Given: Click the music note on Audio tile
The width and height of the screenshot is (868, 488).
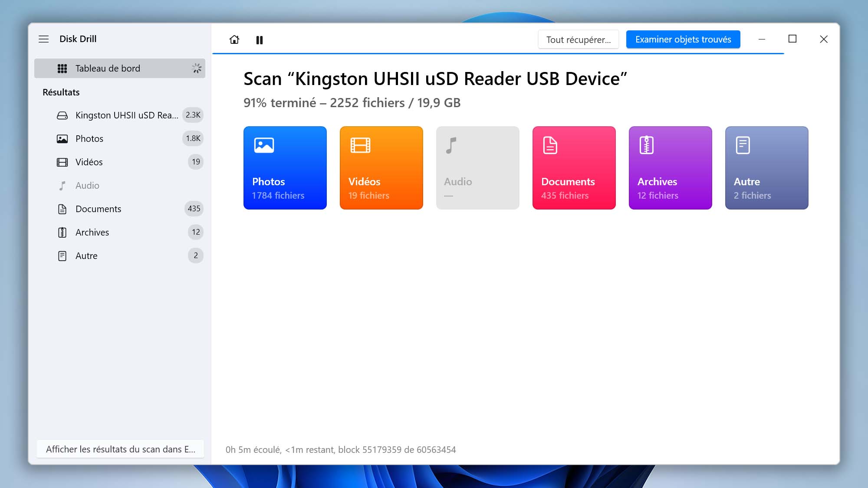Looking at the screenshot, I should pos(451,145).
